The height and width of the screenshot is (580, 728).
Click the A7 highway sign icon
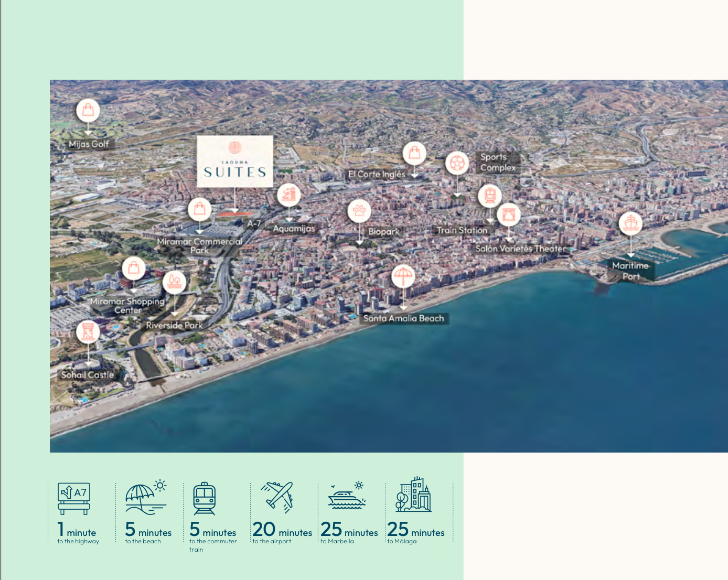coord(74,498)
